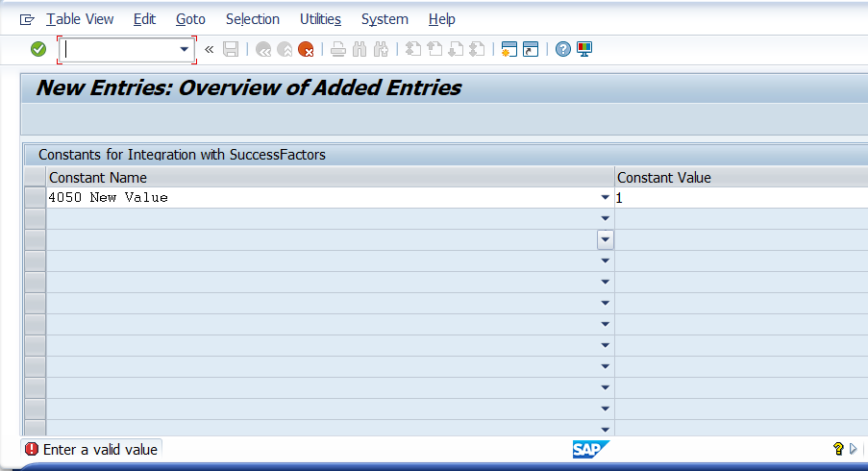868x471 pixels.
Task: Click the window menu icon left of Table View
Action: 27,20
